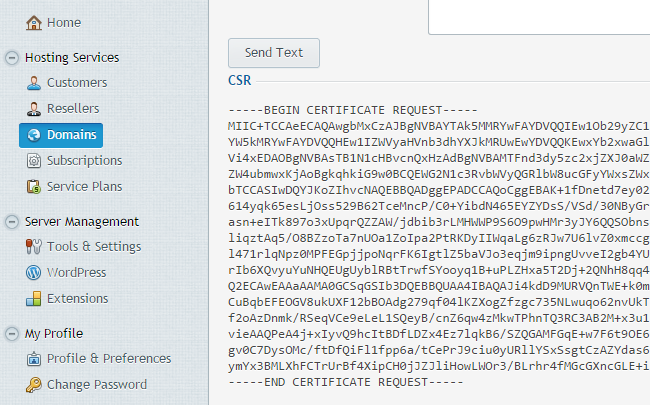Open the Change Password link
Viewport: 650px width, 405px height.
[x=97, y=385]
